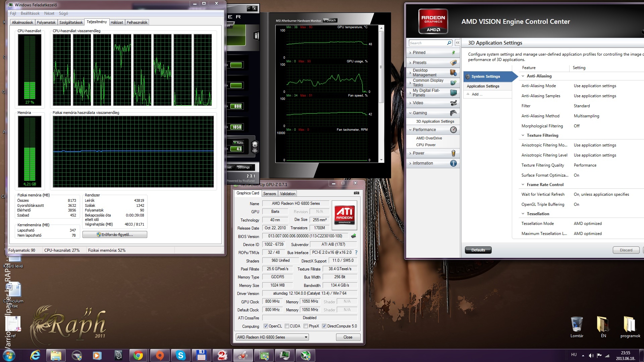Screen dimensions: 644x362
Task: Open Afterburner info 'i' button
Action: pos(256,35)
